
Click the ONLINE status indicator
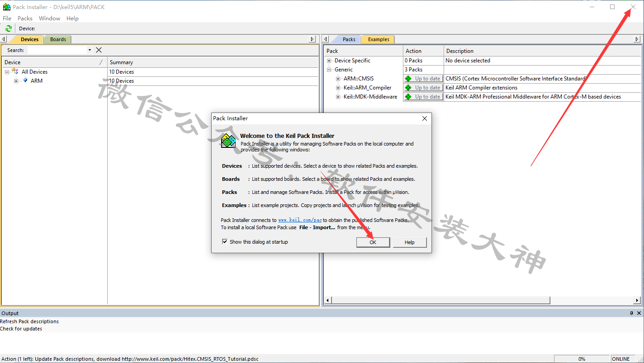620,359
